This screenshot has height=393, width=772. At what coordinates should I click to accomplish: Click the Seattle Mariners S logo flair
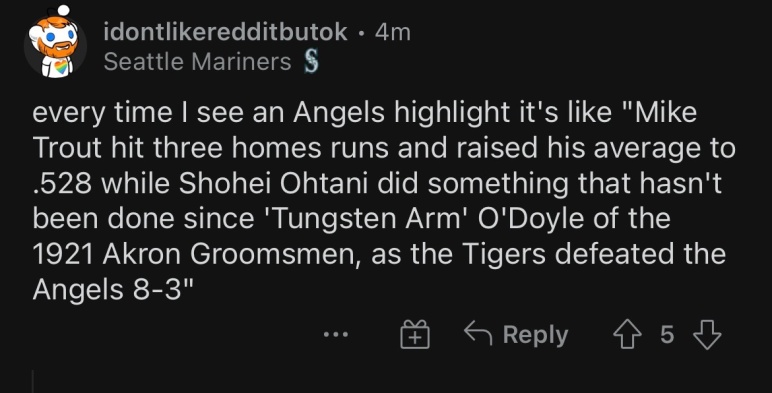(x=311, y=63)
